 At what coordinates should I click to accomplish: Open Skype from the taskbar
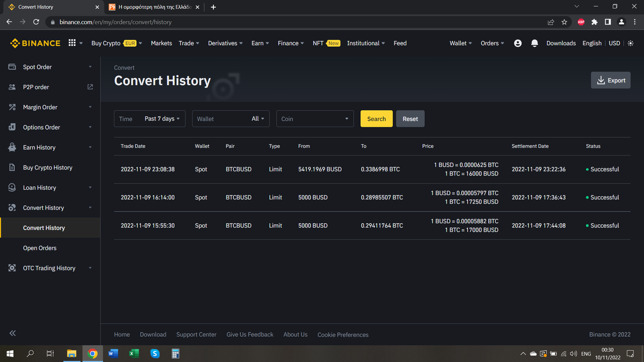155,353
